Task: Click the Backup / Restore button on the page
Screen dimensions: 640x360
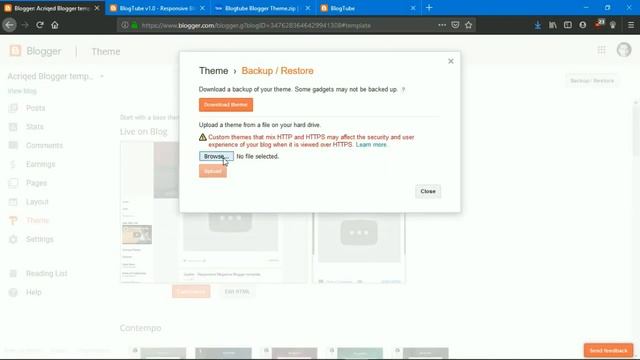Action: tap(592, 81)
